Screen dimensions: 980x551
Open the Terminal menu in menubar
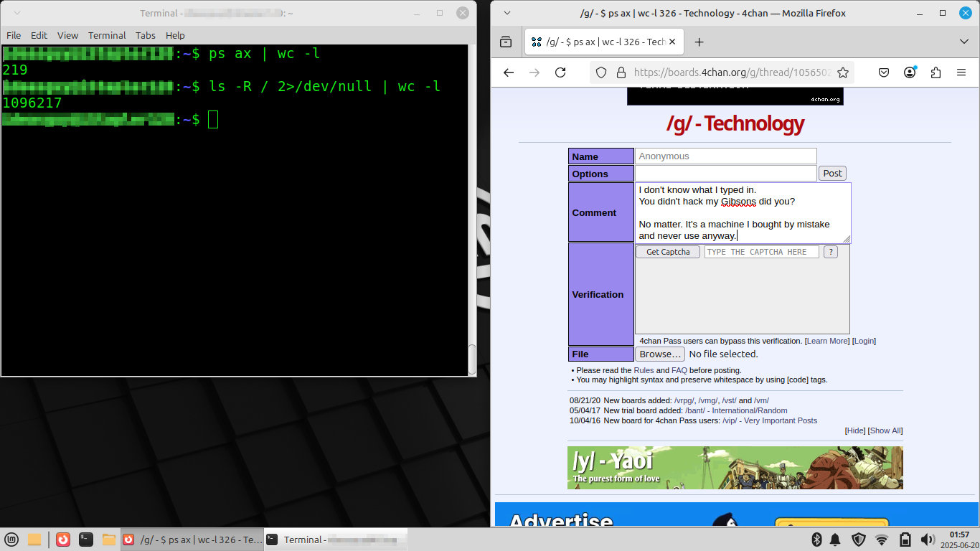coord(107,35)
